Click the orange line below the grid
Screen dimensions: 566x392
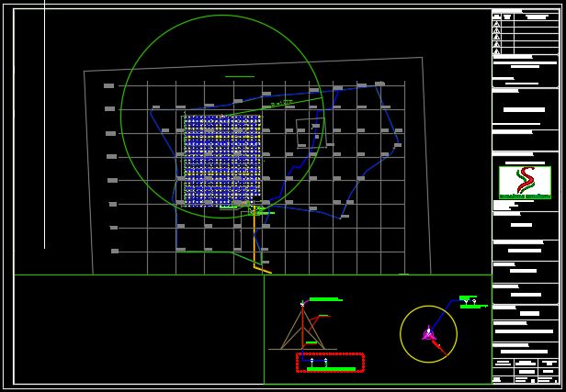point(262,269)
